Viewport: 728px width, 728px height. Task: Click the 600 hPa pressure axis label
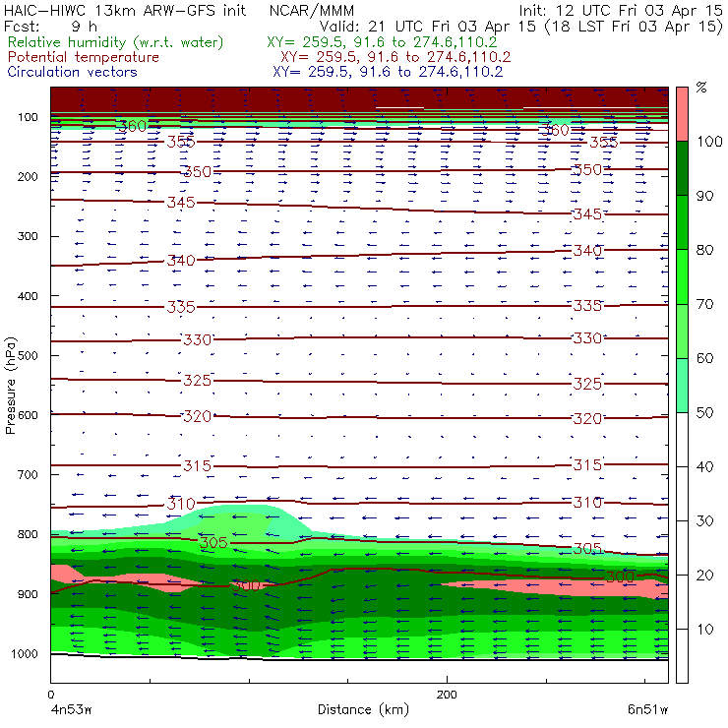click(28, 415)
